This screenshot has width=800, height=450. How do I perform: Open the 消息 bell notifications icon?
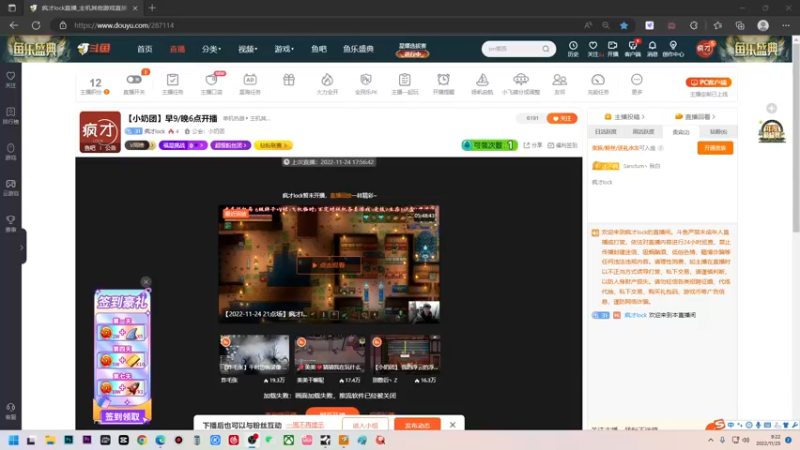tap(653, 48)
